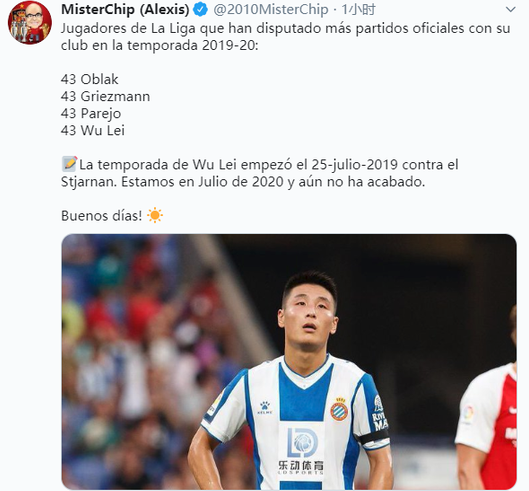Click the Espanyol crest on the jersey

[339, 409]
